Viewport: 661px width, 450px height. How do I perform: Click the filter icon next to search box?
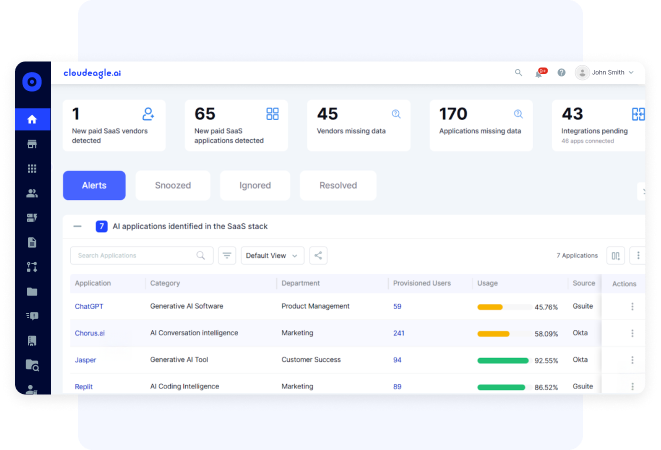pyautogui.click(x=227, y=256)
